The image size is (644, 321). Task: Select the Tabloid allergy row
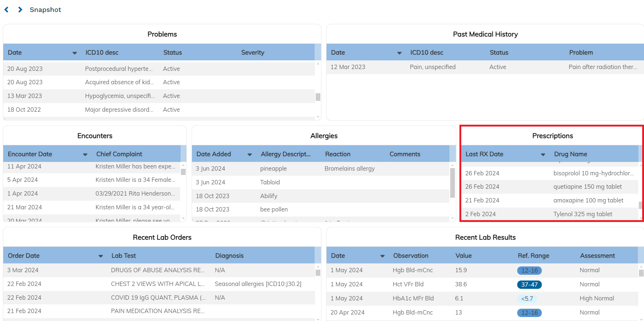pyautogui.click(x=320, y=183)
